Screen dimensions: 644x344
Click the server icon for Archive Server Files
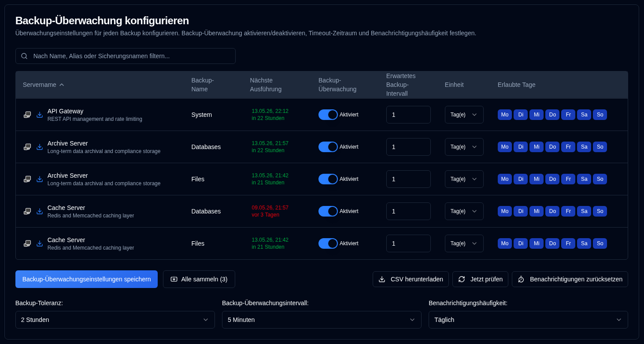(27, 179)
